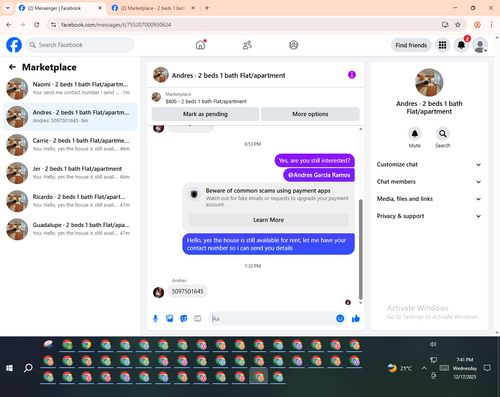Image resolution: width=500 pixels, height=397 pixels.
Task: Open Ricardo's 2 beds conversation
Action: (70, 201)
